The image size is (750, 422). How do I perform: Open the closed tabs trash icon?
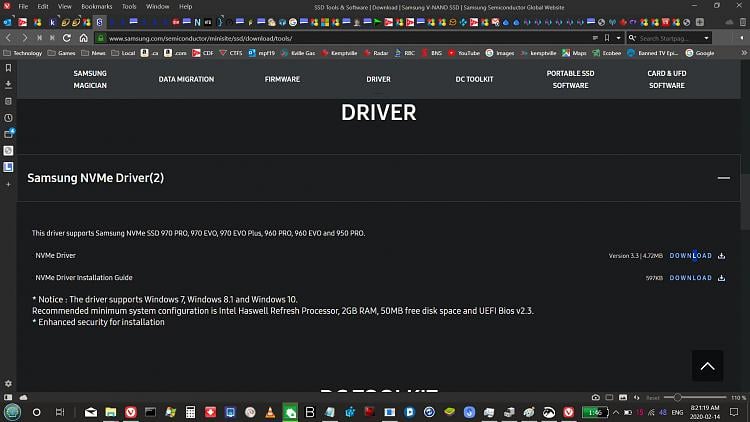tap(742, 22)
